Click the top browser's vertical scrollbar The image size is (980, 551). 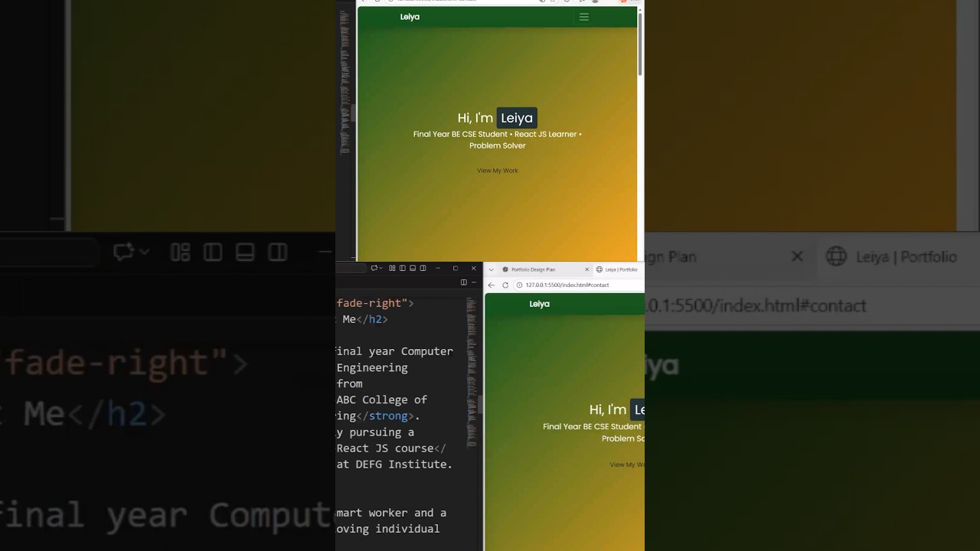coord(639,44)
